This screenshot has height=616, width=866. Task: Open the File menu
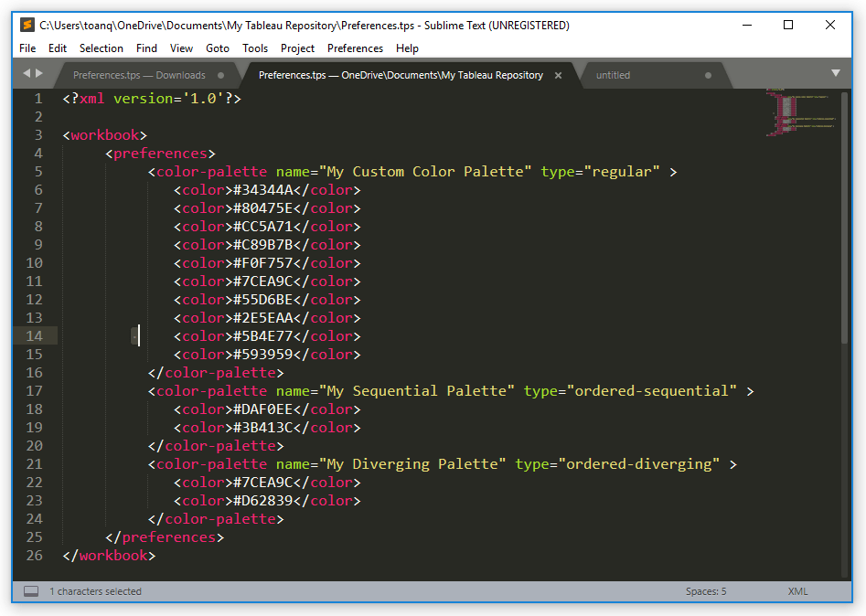point(27,48)
